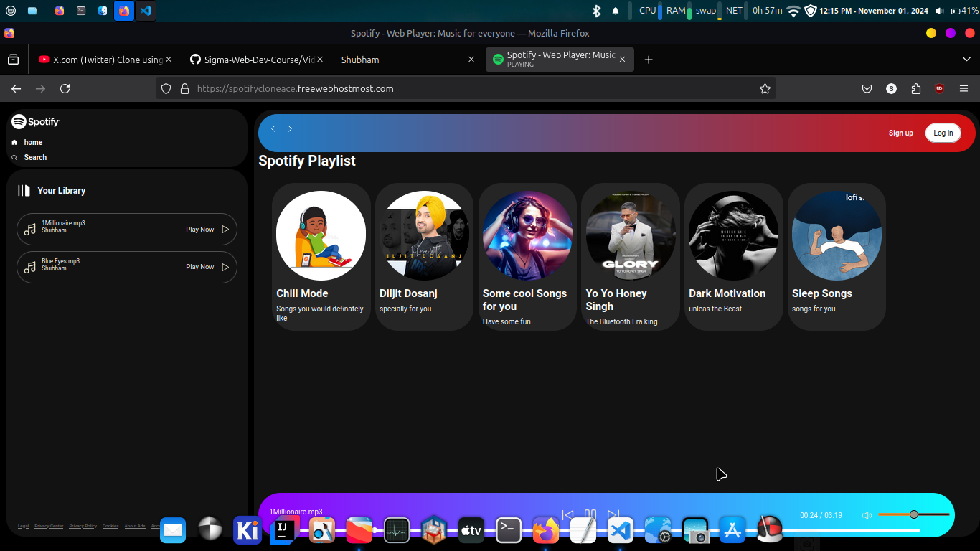Click the Cookies footer link
Screen dimensions: 980x551
110,526
